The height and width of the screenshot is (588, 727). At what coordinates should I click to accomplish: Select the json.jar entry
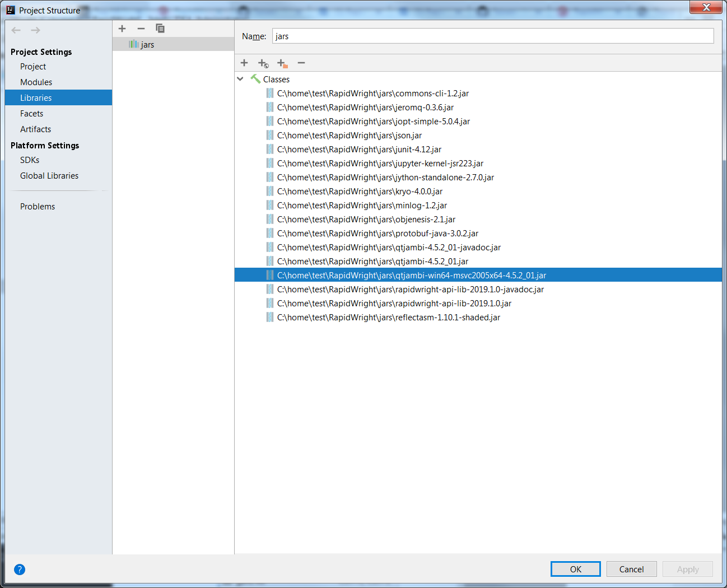(x=349, y=135)
